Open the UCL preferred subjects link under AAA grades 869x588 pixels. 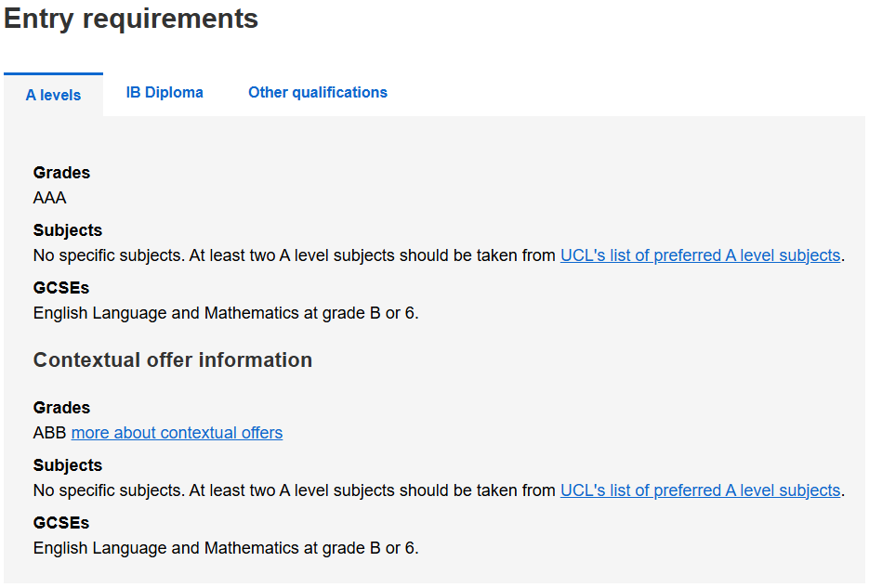700,255
